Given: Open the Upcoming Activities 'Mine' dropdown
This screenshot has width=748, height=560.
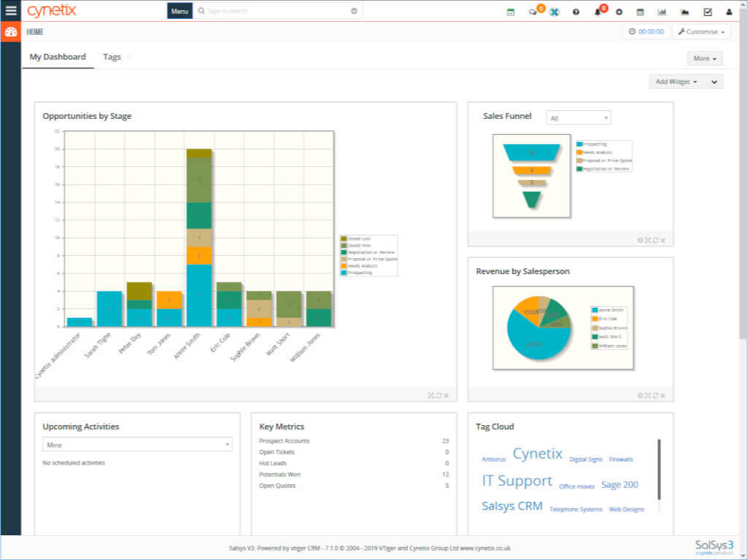Looking at the screenshot, I should click(137, 444).
